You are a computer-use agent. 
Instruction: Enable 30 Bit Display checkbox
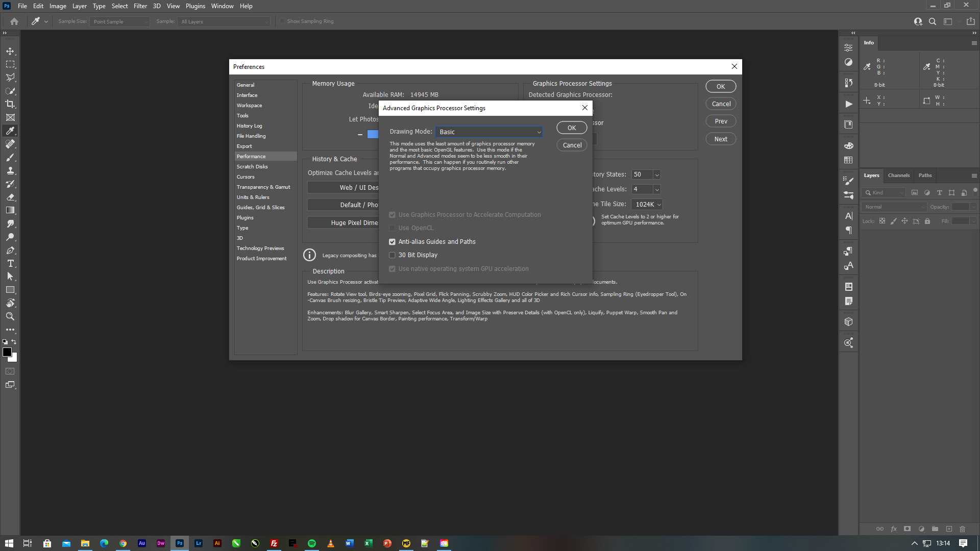[x=392, y=255]
